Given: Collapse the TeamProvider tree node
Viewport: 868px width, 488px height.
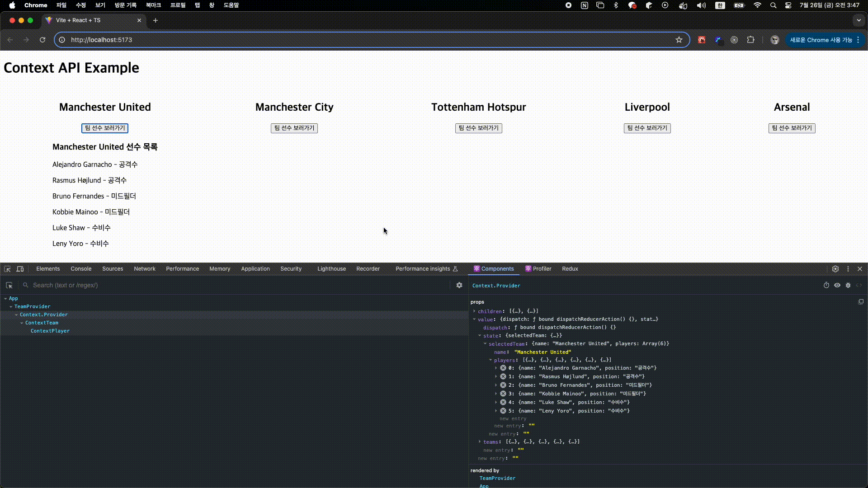Looking at the screenshot, I should coord(11,307).
